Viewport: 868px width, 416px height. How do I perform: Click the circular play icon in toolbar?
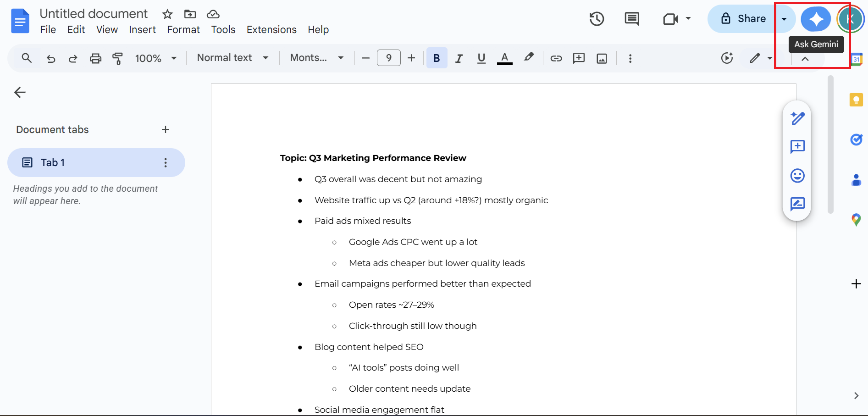point(727,58)
